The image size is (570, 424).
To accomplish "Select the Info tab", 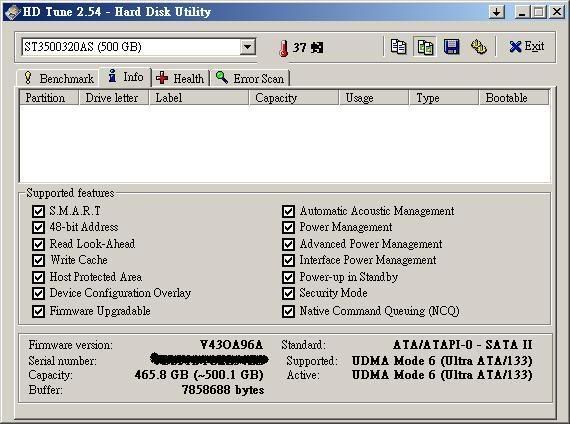I will [126, 77].
